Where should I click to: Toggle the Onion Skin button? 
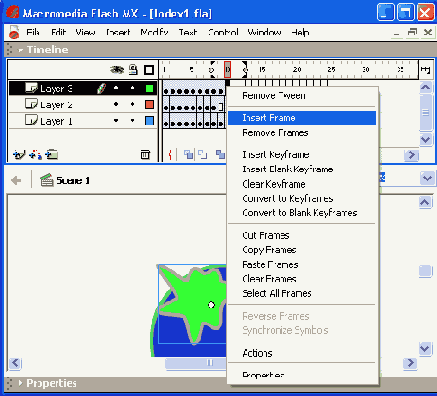189,154
